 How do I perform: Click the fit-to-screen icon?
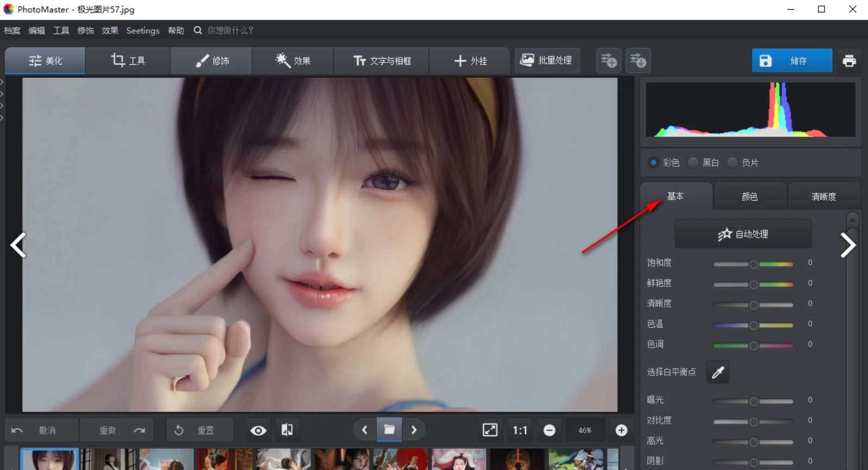click(490, 430)
